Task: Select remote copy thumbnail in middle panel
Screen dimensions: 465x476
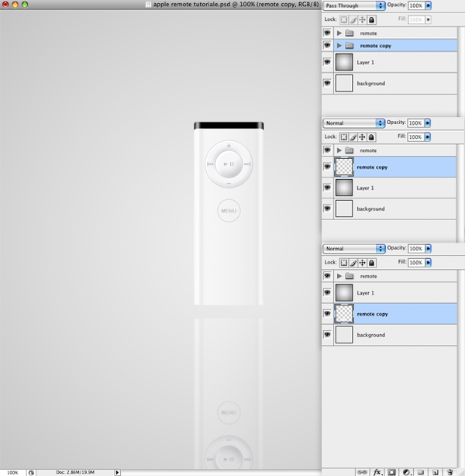Action: pyautogui.click(x=344, y=167)
